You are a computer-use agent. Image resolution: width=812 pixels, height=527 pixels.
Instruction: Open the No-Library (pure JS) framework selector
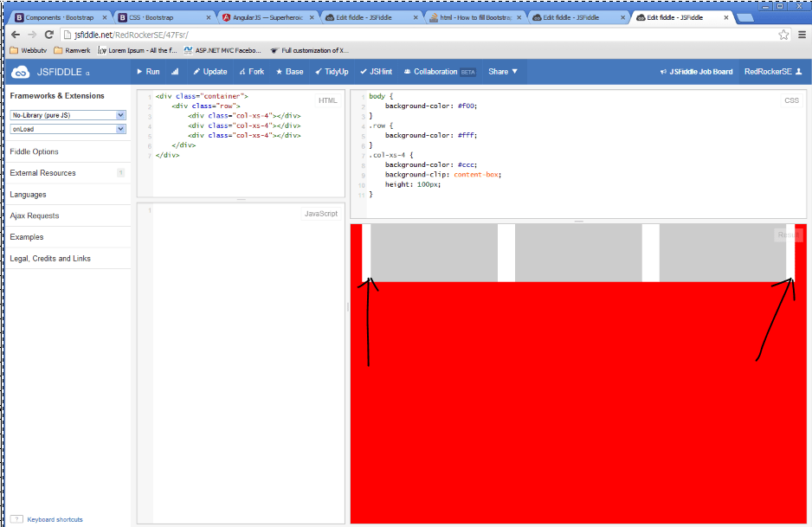point(67,114)
